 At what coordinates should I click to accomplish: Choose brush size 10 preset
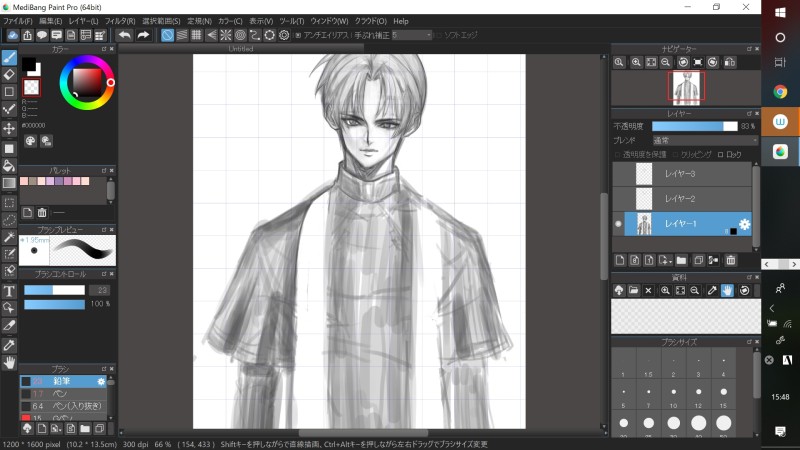click(x=673, y=396)
